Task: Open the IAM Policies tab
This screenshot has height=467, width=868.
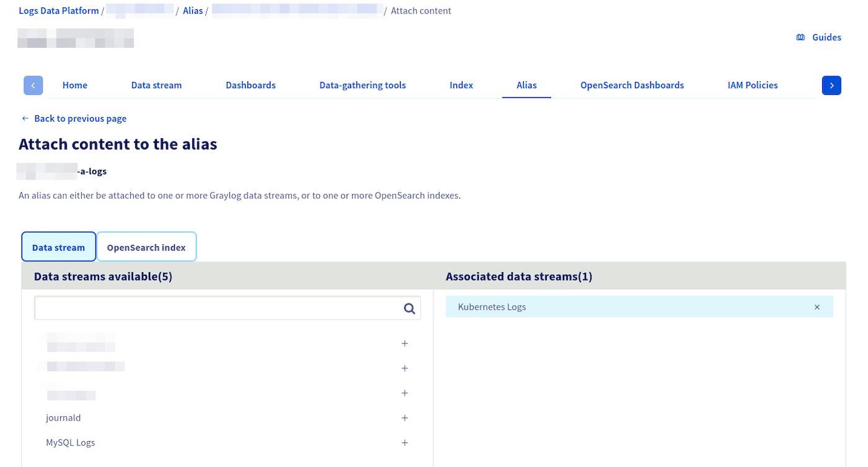Action: tap(753, 85)
